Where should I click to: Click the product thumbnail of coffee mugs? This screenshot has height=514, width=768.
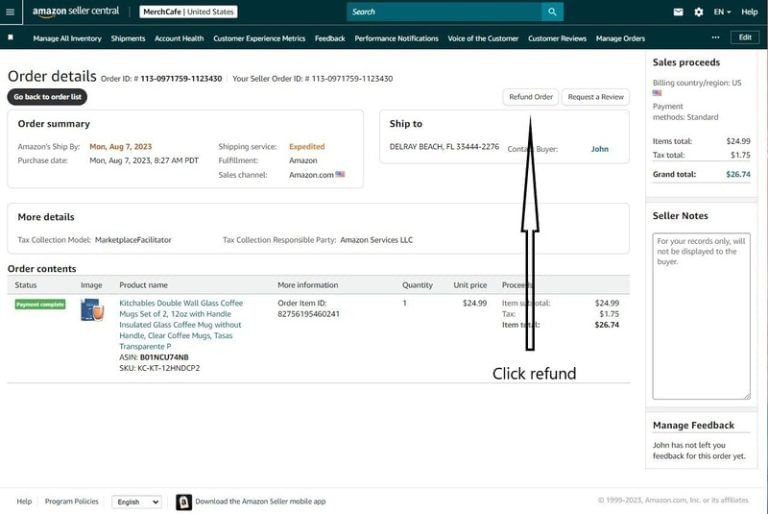tap(92, 310)
